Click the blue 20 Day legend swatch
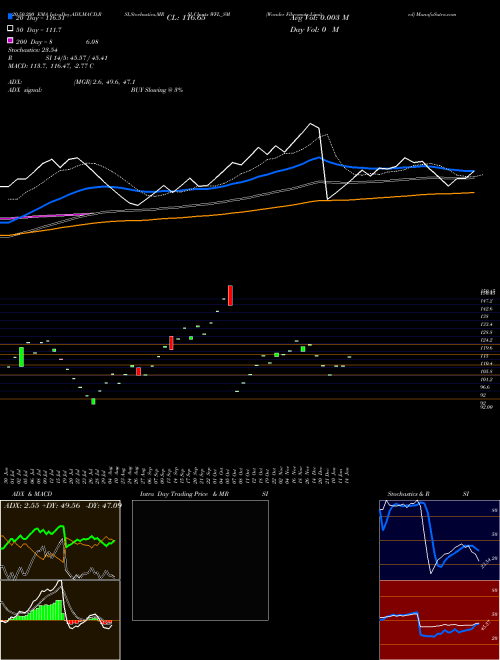 click(x=10, y=17)
